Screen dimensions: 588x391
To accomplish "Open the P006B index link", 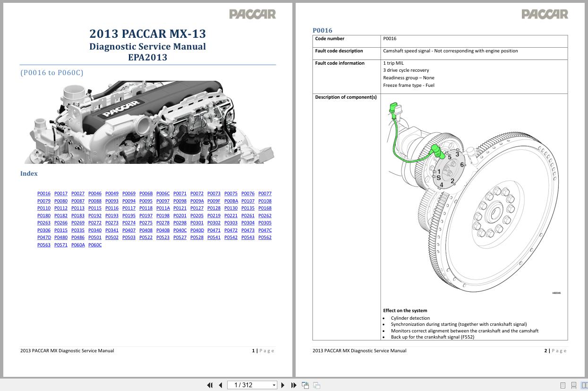I will pos(146,194).
